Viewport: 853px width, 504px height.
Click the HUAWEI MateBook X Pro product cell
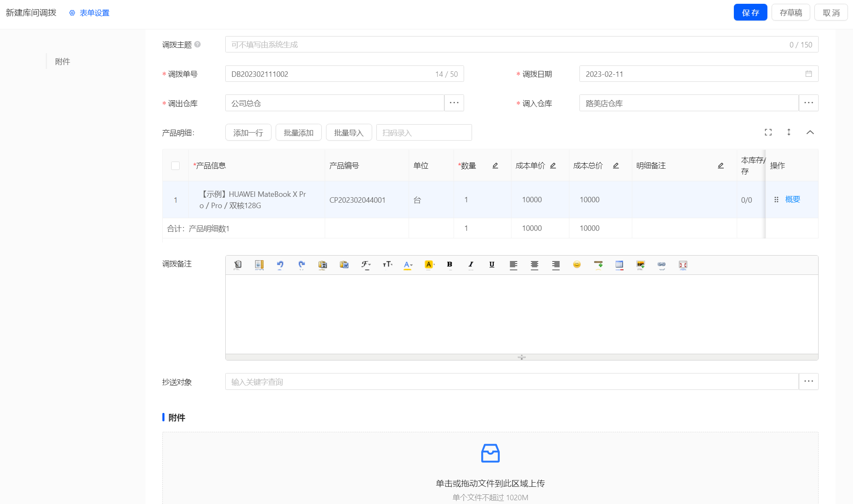point(256,200)
